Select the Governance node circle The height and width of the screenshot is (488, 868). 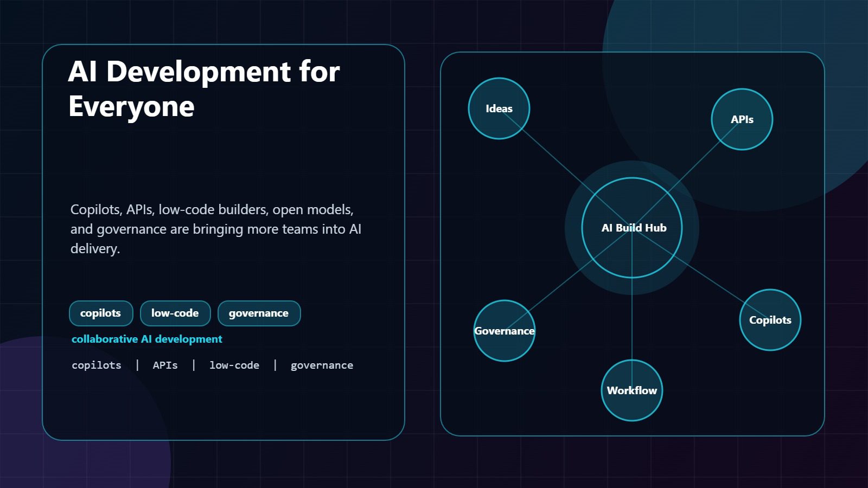(505, 331)
